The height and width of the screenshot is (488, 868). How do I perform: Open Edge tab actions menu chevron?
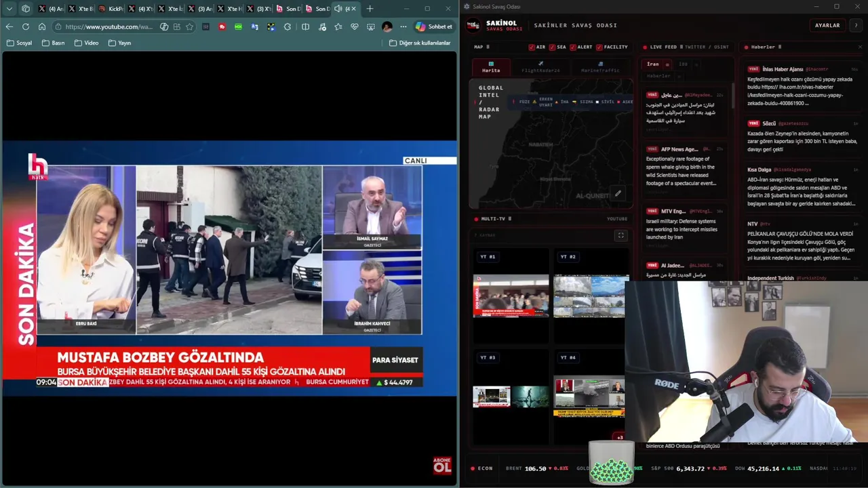(x=9, y=9)
